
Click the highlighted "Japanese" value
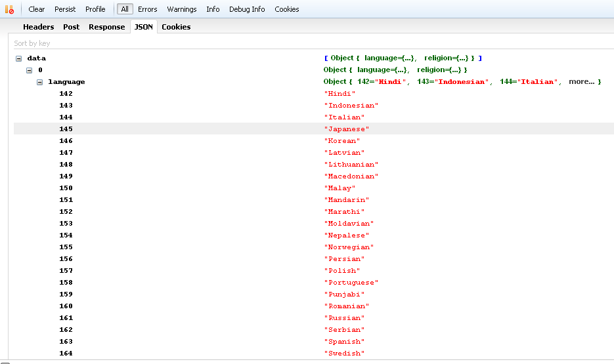click(347, 129)
